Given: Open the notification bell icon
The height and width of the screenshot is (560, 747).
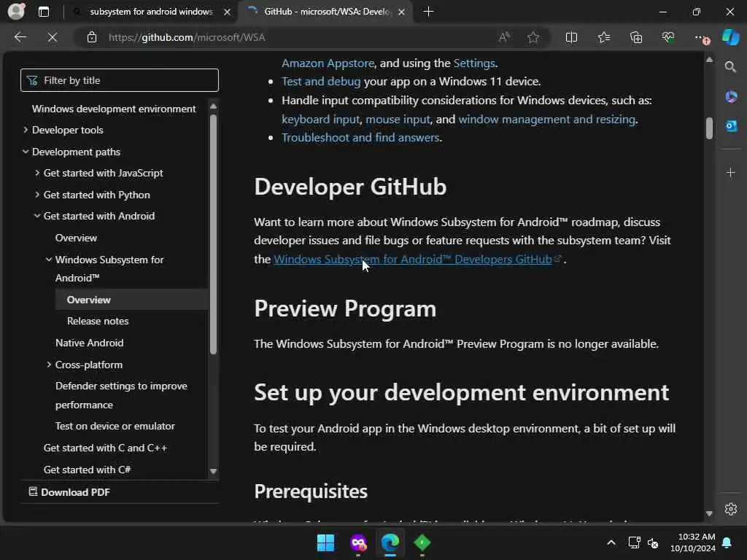Looking at the screenshot, I should coord(727,542).
